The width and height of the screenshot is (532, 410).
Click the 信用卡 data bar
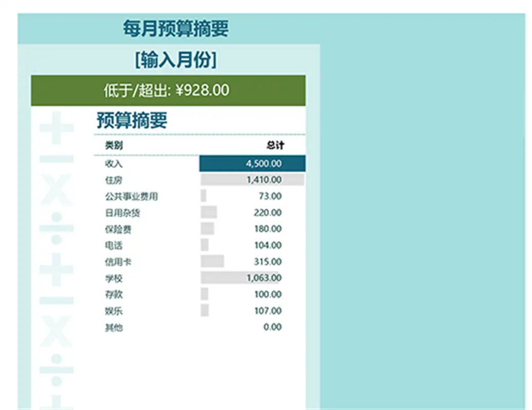click(x=212, y=262)
